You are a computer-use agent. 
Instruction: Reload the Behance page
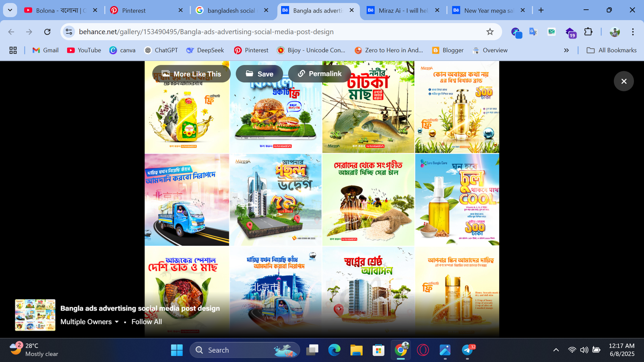47,32
